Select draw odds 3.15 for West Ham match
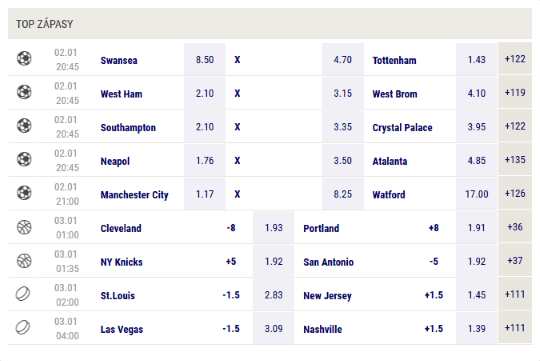 [x=343, y=93]
